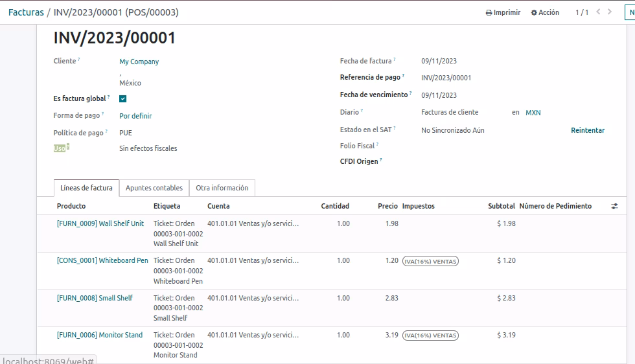Image resolution: width=635 pixels, height=364 pixels.
Task: Open the Acción gear menu
Action: pyautogui.click(x=545, y=12)
